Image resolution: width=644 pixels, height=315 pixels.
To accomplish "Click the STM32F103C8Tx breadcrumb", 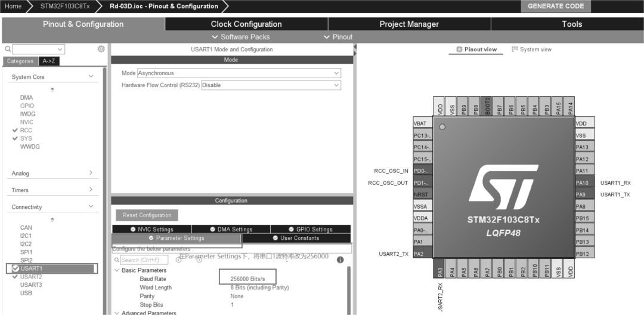I will [x=65, y=6].
